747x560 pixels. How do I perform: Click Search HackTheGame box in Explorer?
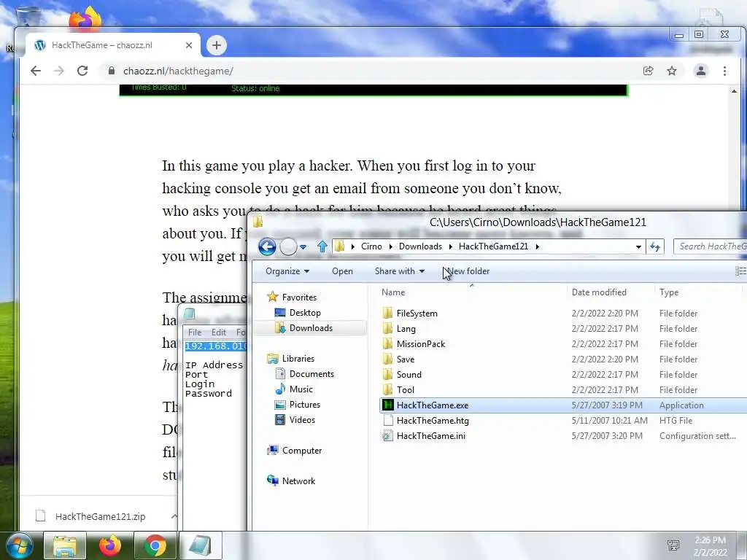tap(710, 246)
